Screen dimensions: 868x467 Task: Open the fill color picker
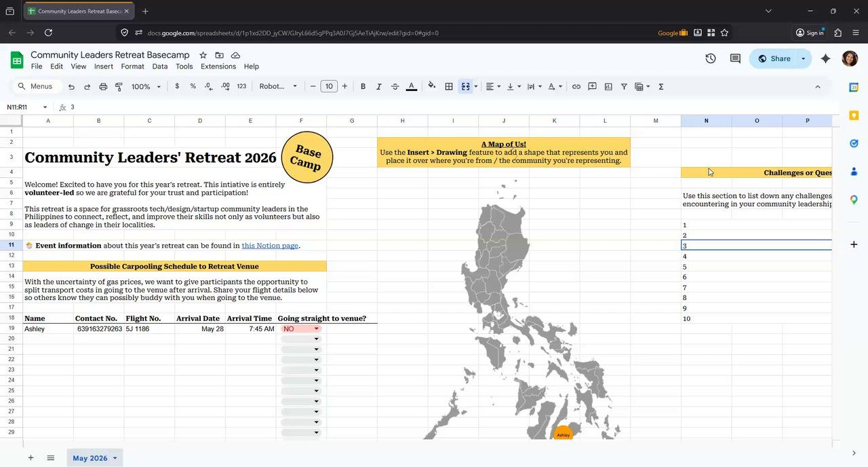(x=431, y=87)
